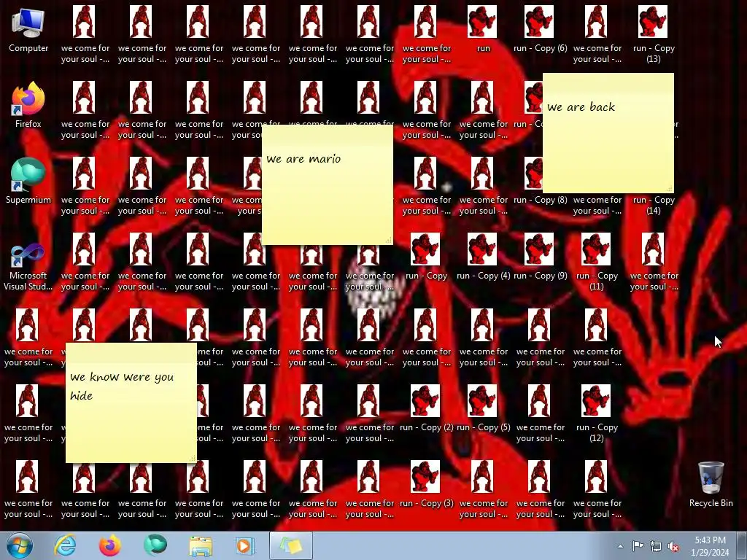
Task: Select the "run - Copy (5)" file
Action: pos(483,408)
